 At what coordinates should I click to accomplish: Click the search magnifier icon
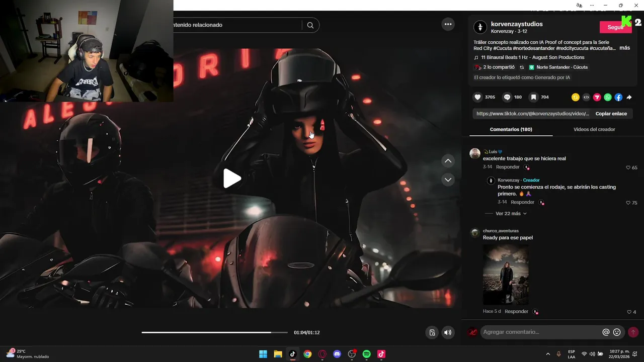(x=310, y=25)
